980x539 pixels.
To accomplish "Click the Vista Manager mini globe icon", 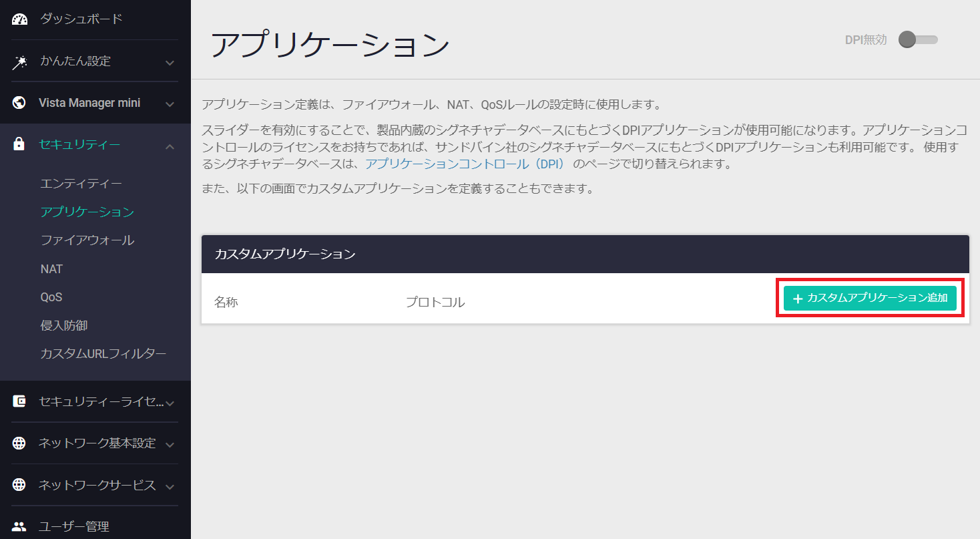I will (x=19, y=103).
